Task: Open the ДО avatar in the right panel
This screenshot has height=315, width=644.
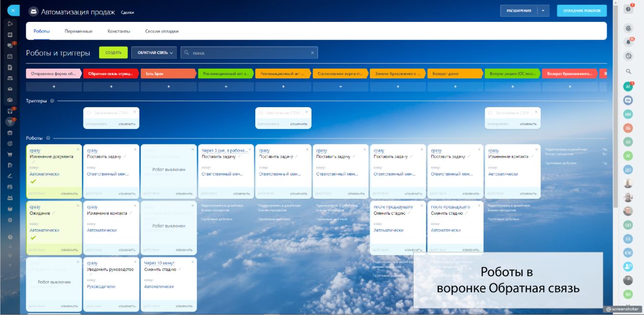Action: click(628, 170)
